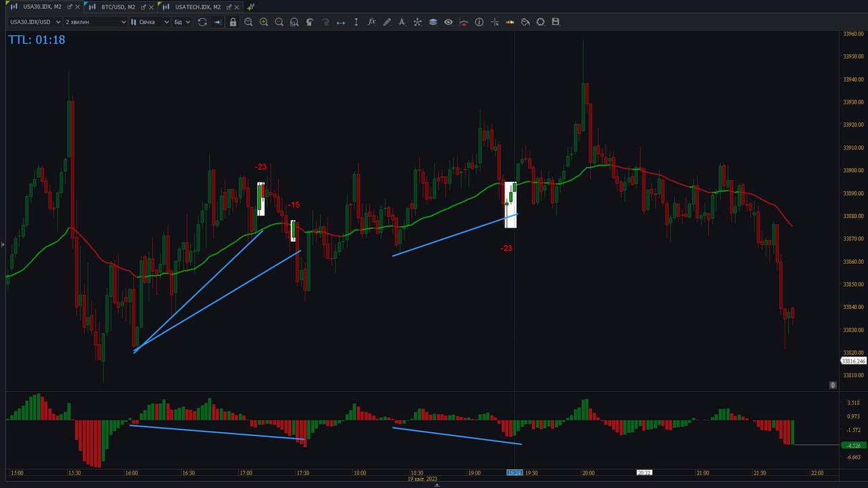Click the 33900.00 price axis label
Screen dimensions: 868x488
pos(853,170)
